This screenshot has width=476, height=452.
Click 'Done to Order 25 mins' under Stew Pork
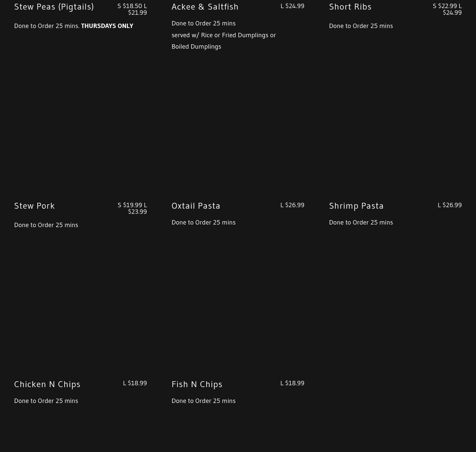pos(46,225)
